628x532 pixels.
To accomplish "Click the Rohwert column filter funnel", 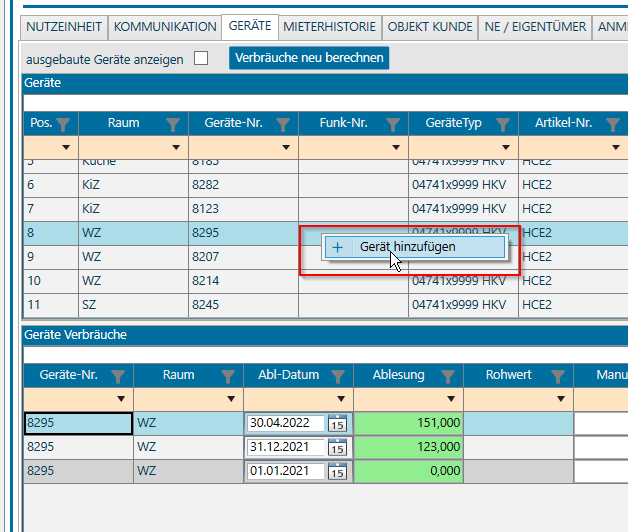I will [558, 377].
